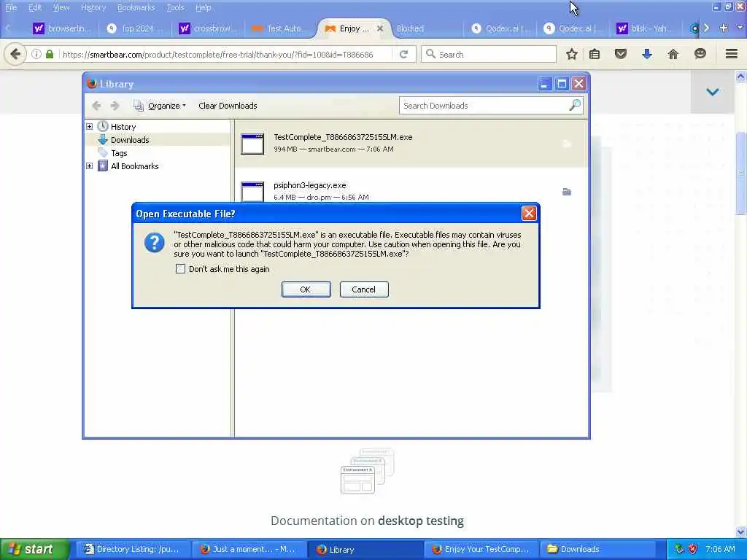
Task: Click the page vertical scrollbar thumb
Action: pyautogui.click(x=740, y=174)
